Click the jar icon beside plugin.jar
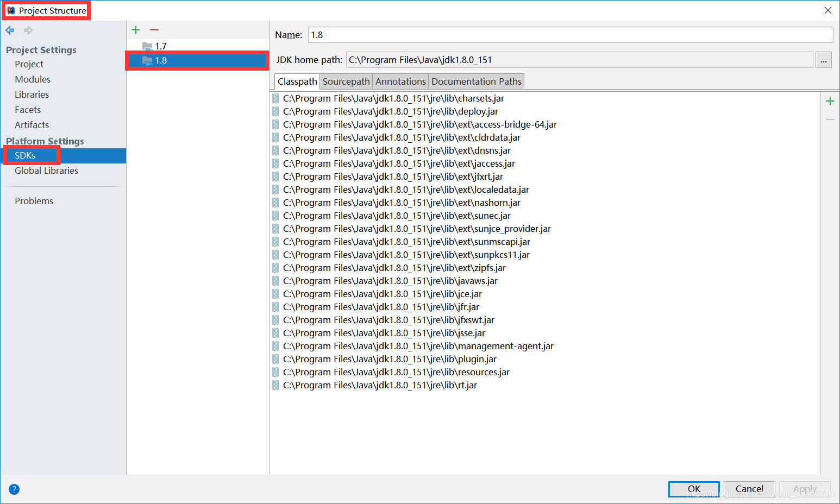Image resolution: width=840 pixels, height=504 pixels. [275, 359]
